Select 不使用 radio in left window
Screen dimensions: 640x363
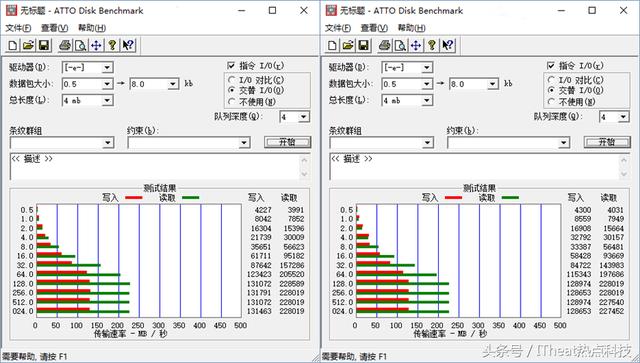click(x=232, y=101)
